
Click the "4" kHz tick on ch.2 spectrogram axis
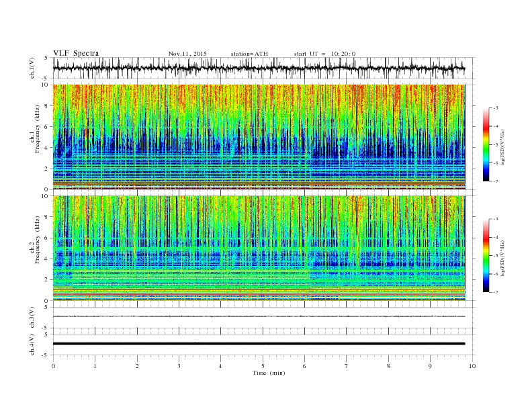click(x=46, y=259)
